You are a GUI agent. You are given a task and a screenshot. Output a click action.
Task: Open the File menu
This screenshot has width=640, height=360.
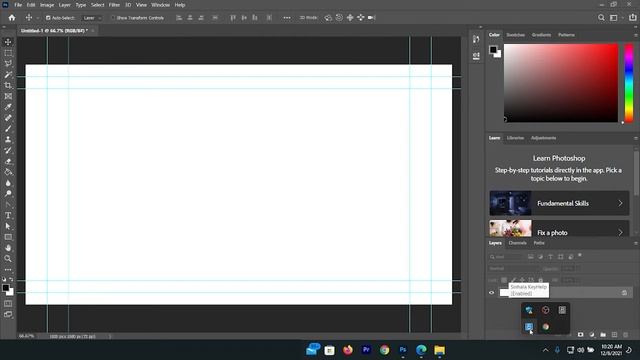(x=18, y=5)
